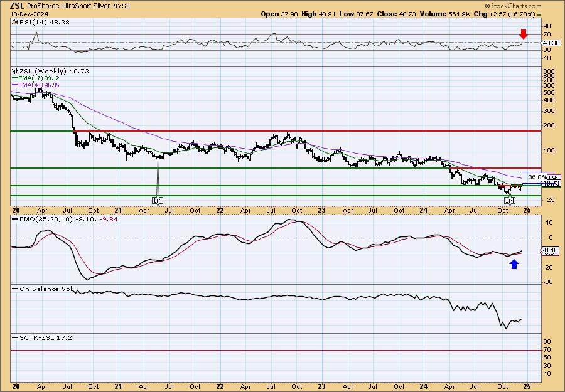Click the SCTR-ZSL 17.2 panel label
The width and height of the screenshot is (565, 392).
point(46,337)
